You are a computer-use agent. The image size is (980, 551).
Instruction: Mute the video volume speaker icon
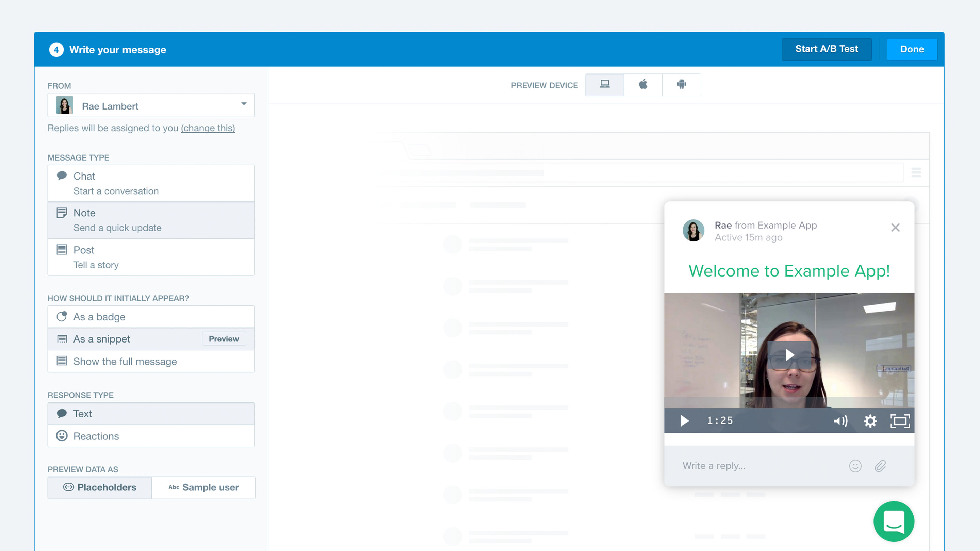(x=840, y=421)
